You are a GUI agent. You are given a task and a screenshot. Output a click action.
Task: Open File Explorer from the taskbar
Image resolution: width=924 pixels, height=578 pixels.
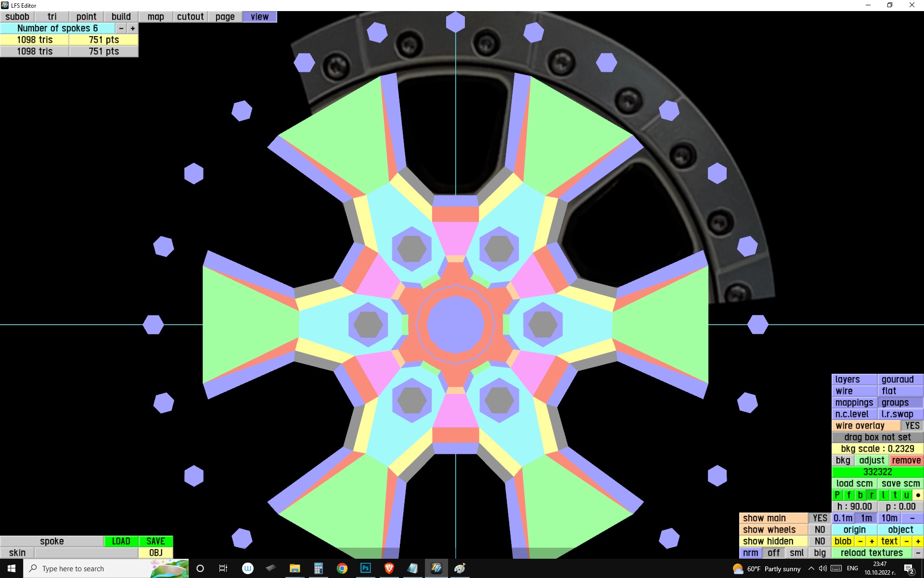coord(295,568)
